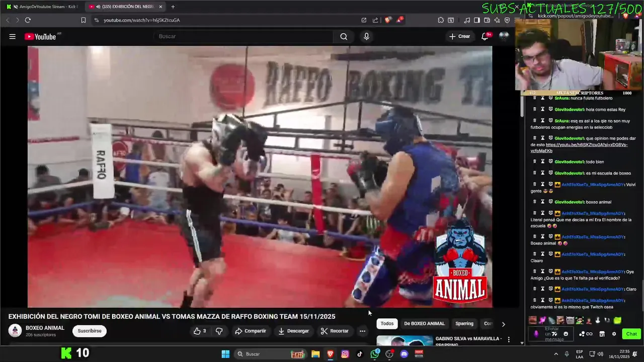Open the Kick chat emoji picker
The width and height of the screenshot is (644, 362).
[x=566, y=334]
